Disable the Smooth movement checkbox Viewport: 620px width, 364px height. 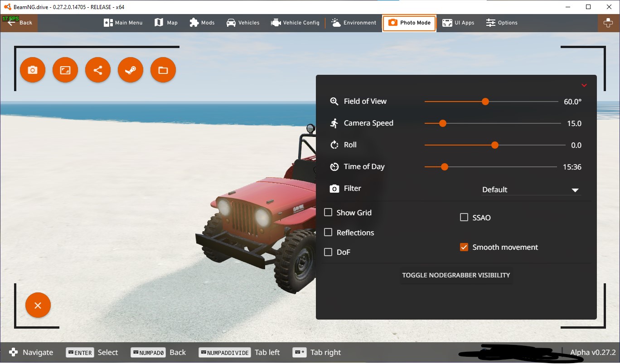tap(464, 247)
